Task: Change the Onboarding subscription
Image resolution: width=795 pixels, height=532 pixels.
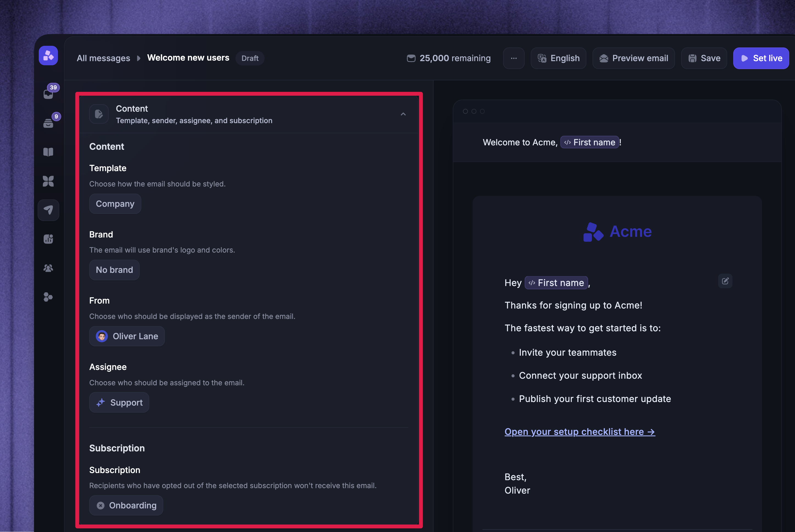Action: pos(126,505)
